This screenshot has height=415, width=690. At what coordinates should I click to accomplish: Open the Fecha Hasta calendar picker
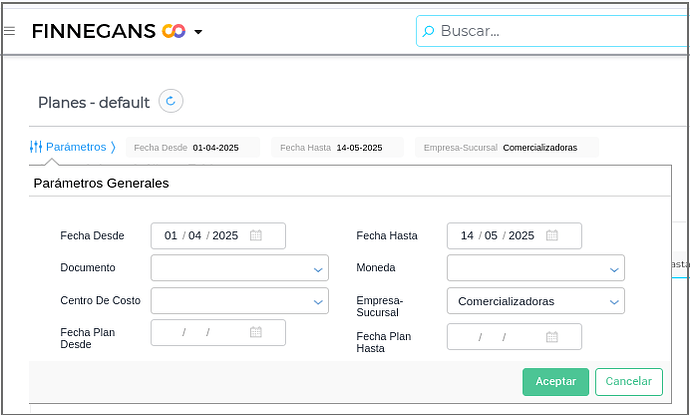[552, 236]
